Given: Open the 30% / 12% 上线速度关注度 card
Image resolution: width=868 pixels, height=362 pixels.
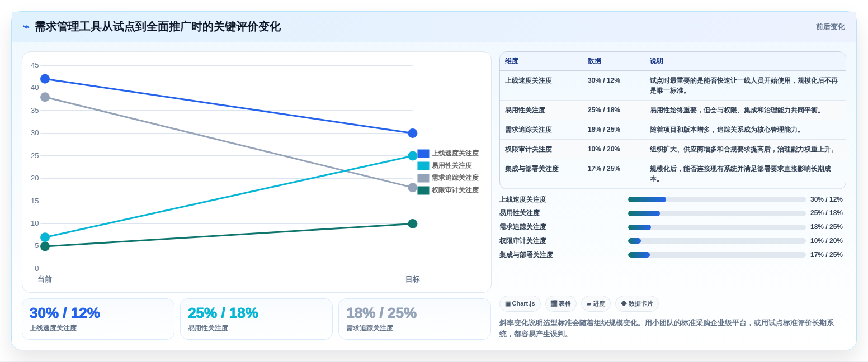Looking at the screenshot, I should click(x=98, y=319).
